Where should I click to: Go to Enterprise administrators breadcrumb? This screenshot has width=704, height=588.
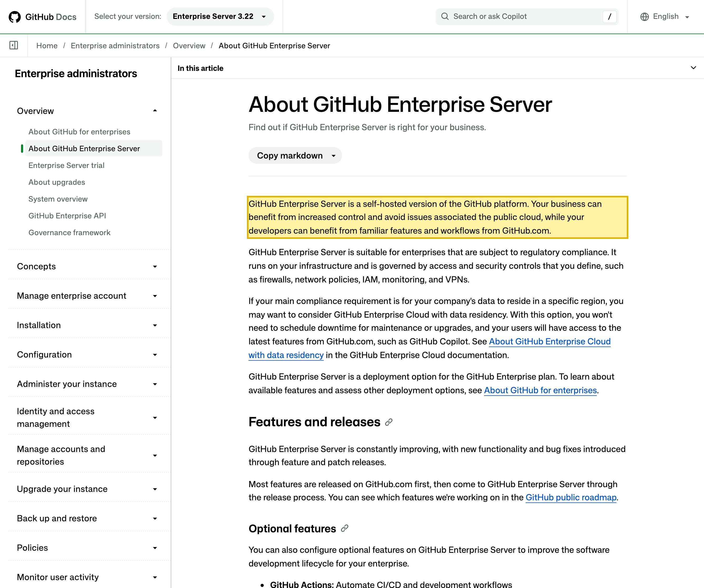[x=115, y=46]
